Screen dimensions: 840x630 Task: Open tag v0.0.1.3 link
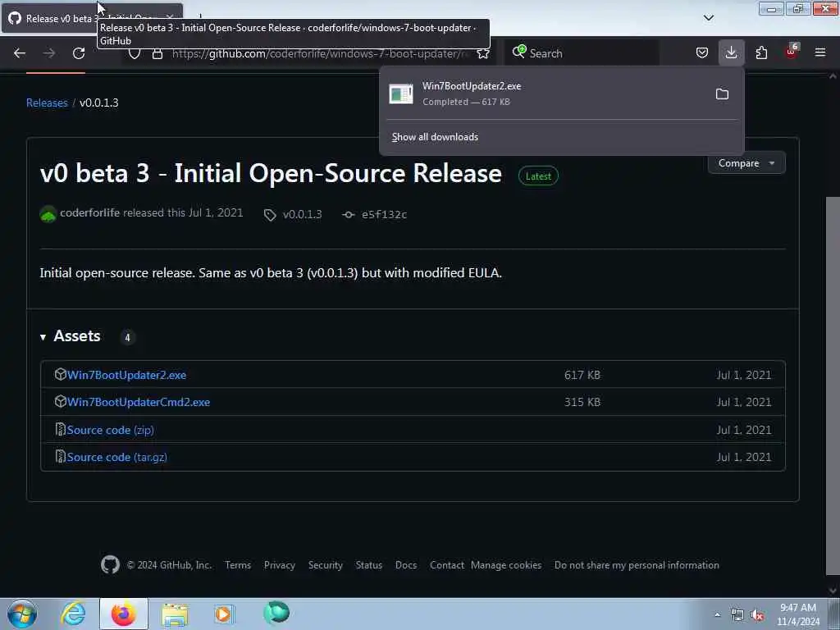302,214
